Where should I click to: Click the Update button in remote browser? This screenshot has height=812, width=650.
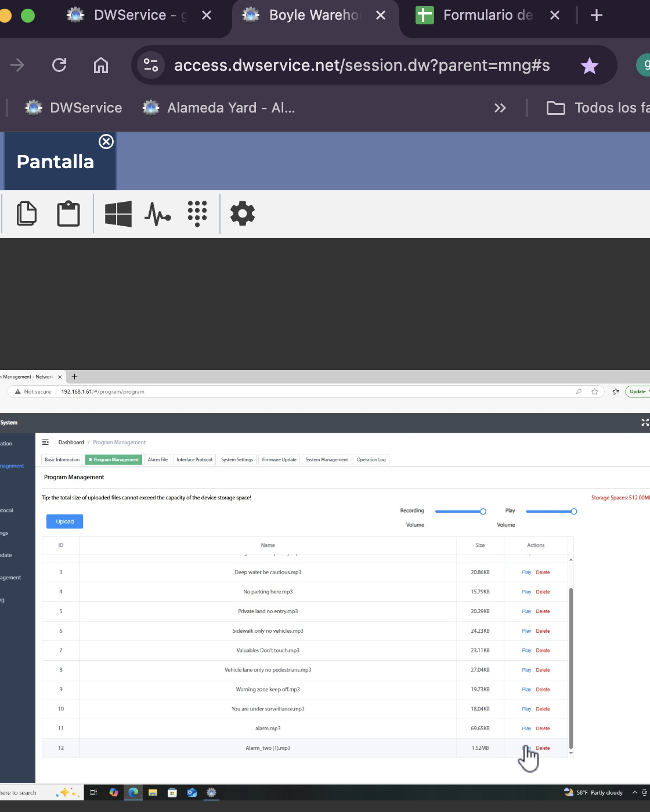[637, 391]
